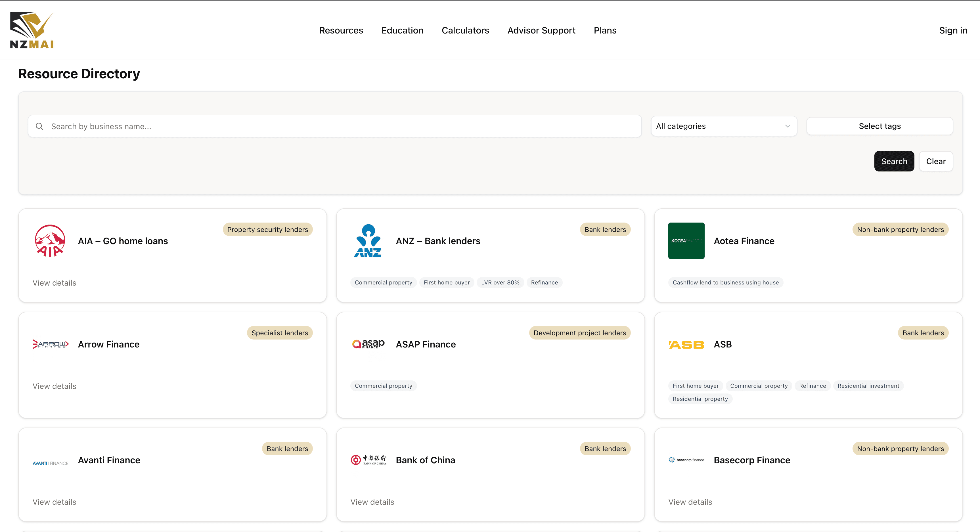Open the Advisor Support menu
980x532 pixels.
(541, 30)
